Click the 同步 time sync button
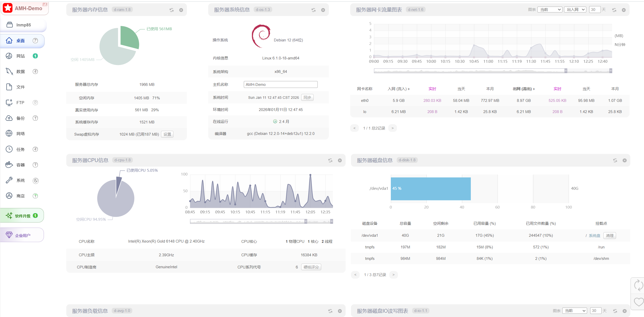This screenshot has height=317, width=644. 307,98
